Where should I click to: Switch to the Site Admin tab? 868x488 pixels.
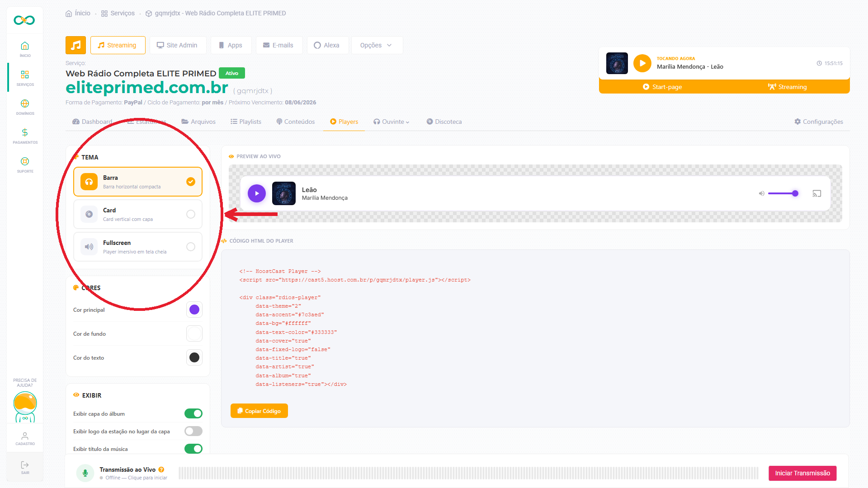coord(178,45)
